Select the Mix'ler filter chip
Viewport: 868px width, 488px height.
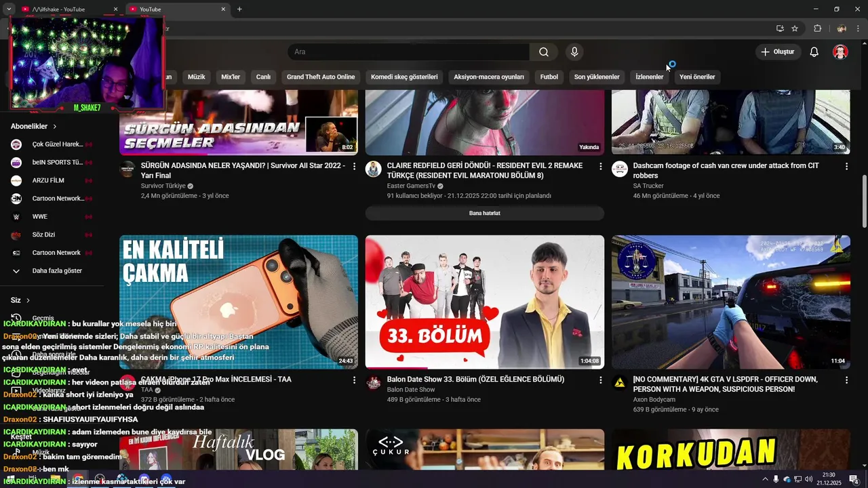(231, 77)
